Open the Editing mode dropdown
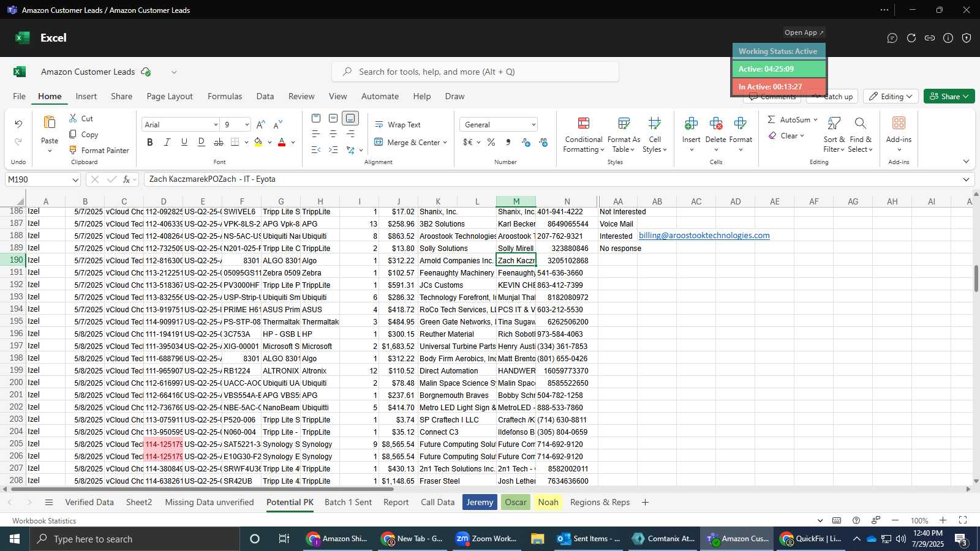Viewport: 980px width, 551px height. pyautogui.click(x=891, y=96)
